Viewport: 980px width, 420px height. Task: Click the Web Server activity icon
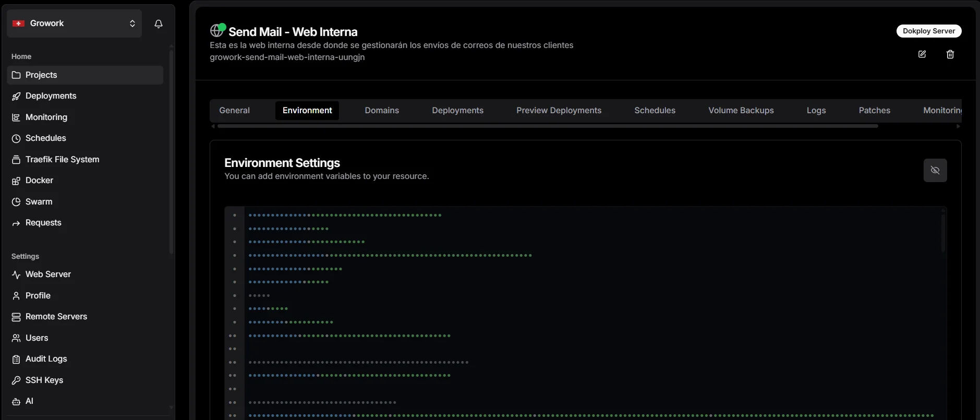coord(16,274)
